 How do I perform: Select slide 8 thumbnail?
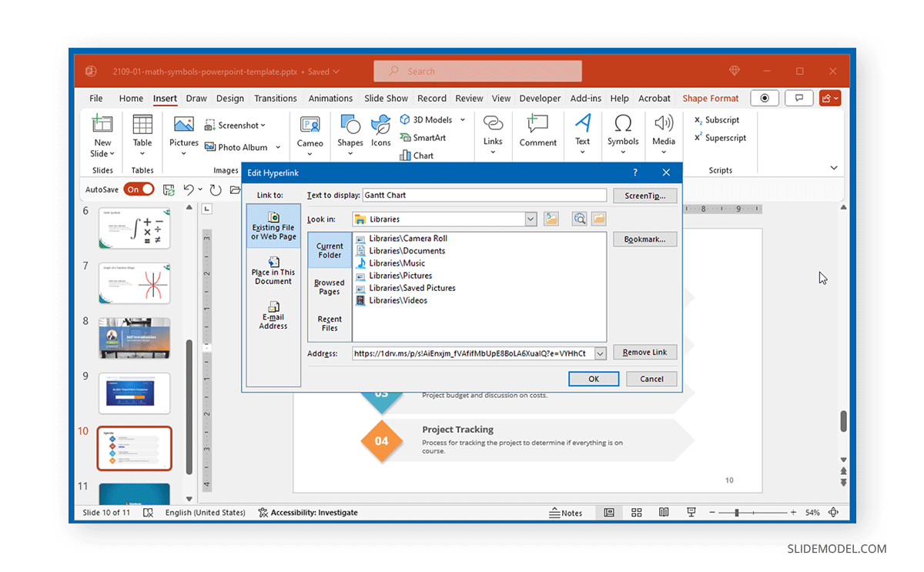tap(135, 338)
